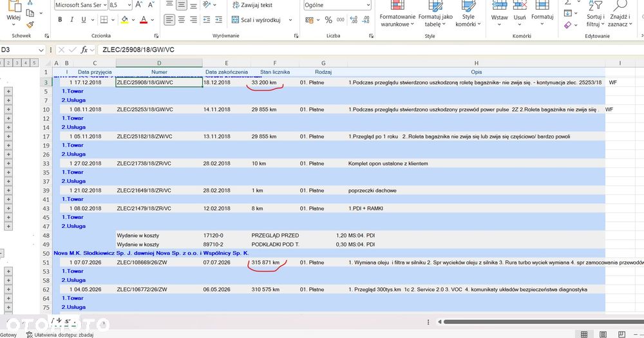Toggle Middle vertical alignment
Screen dimensions: 644x338
(x=181, y=5)
